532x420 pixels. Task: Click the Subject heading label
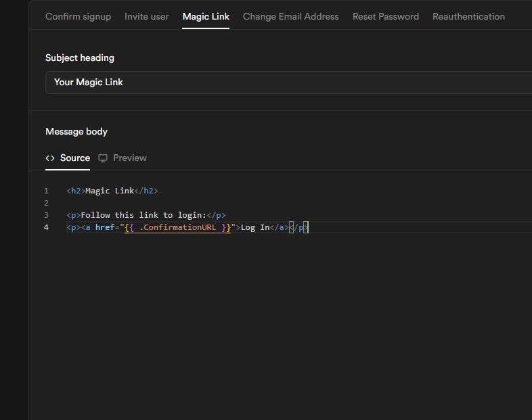pyautogui.click(x=80, y=58)
